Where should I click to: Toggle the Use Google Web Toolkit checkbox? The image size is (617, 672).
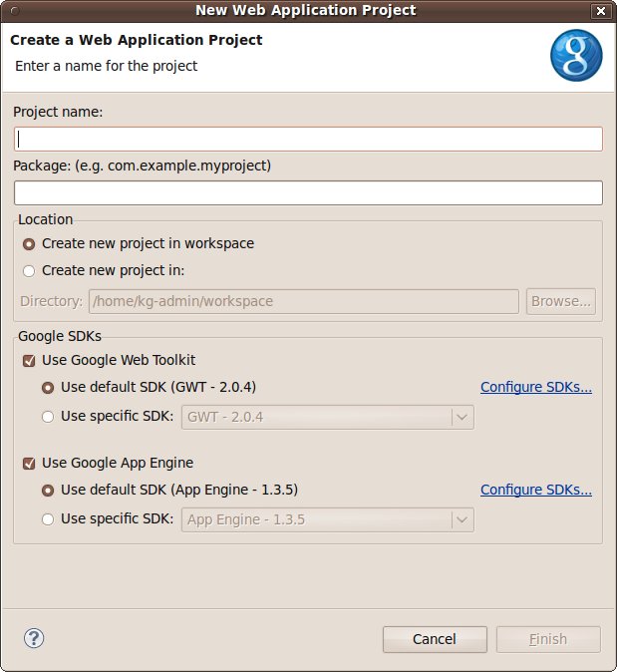pos(29,360)
